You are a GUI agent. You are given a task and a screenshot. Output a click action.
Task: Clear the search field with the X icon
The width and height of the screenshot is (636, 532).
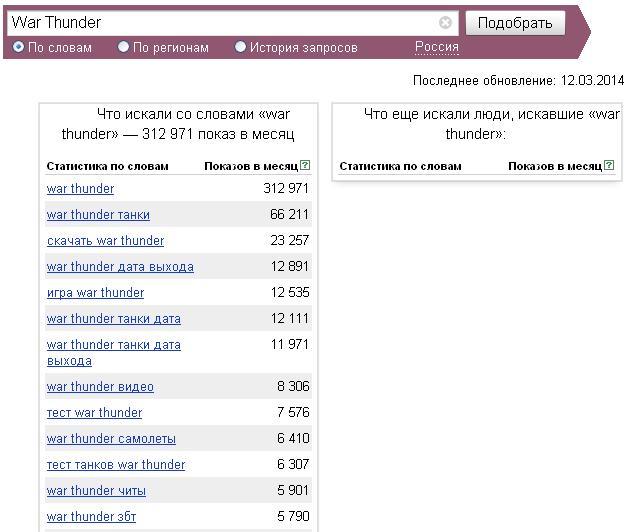click(x=445, y=22)
